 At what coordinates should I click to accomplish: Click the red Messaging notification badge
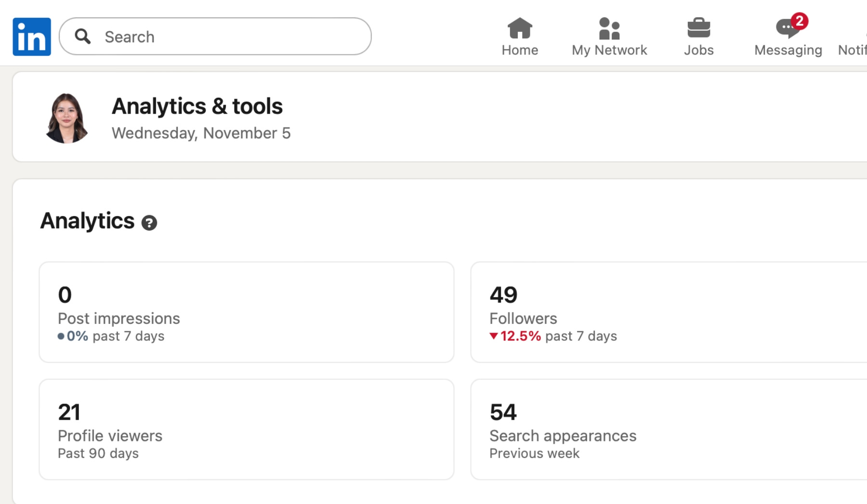800,21
